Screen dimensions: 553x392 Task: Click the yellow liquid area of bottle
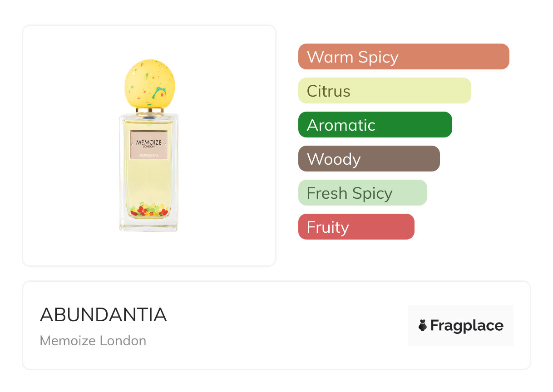pos(149,181)
